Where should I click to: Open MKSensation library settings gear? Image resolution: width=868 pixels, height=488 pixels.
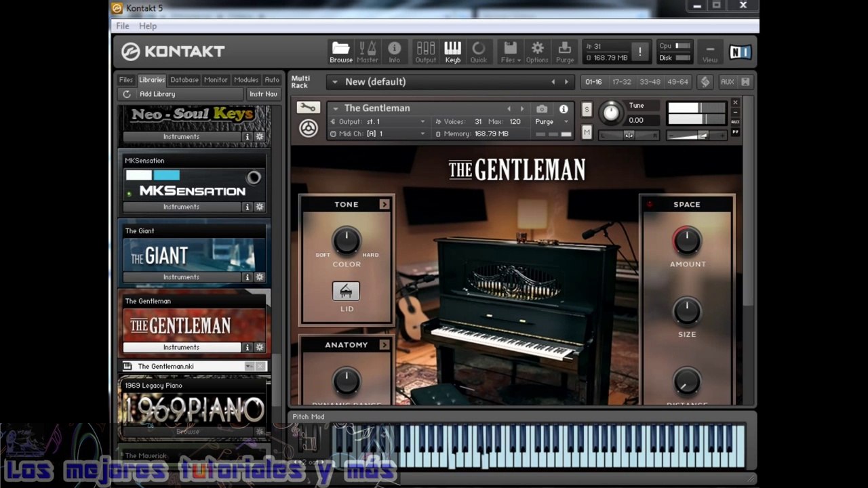click(259, 207)
